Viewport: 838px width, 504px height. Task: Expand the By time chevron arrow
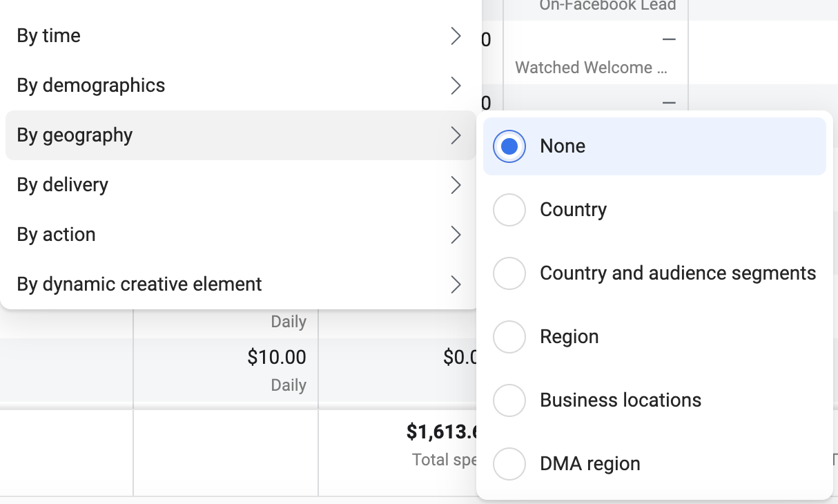click(456, 36)
